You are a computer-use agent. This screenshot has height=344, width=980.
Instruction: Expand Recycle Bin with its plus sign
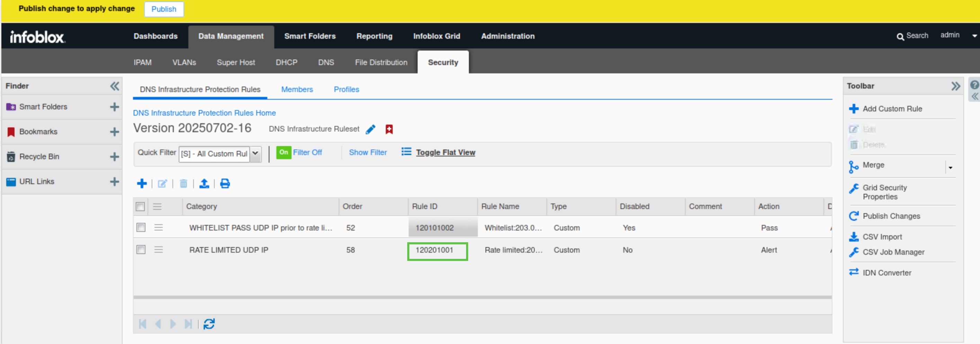click(x=115, y=157)
